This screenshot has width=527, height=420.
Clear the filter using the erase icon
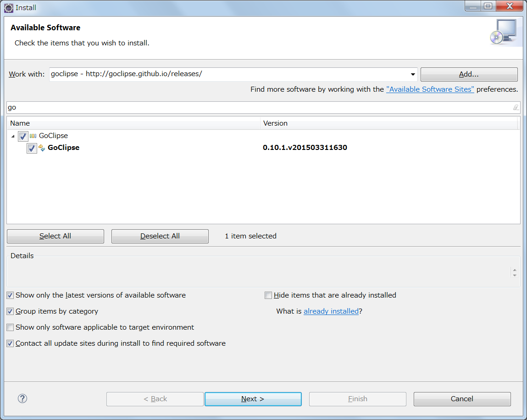pos(516,107)
